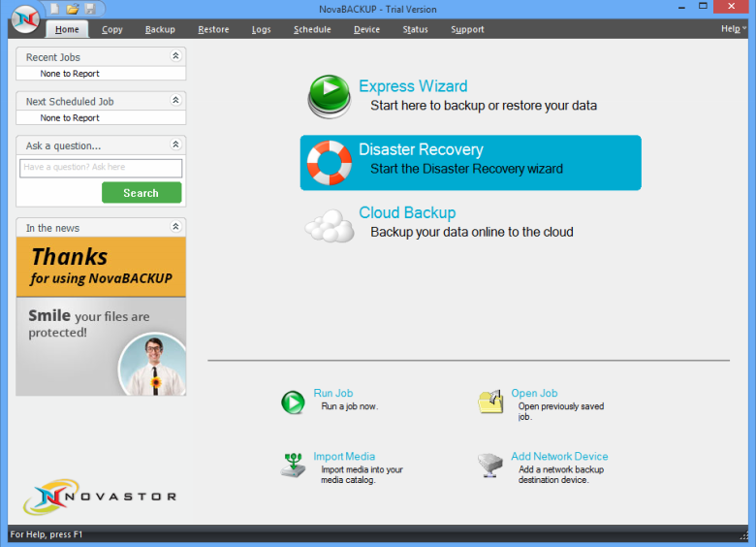Click the NovaBACKUP application orb button
This screenshot has width=756, height=547.
click(x=26, y=18)
